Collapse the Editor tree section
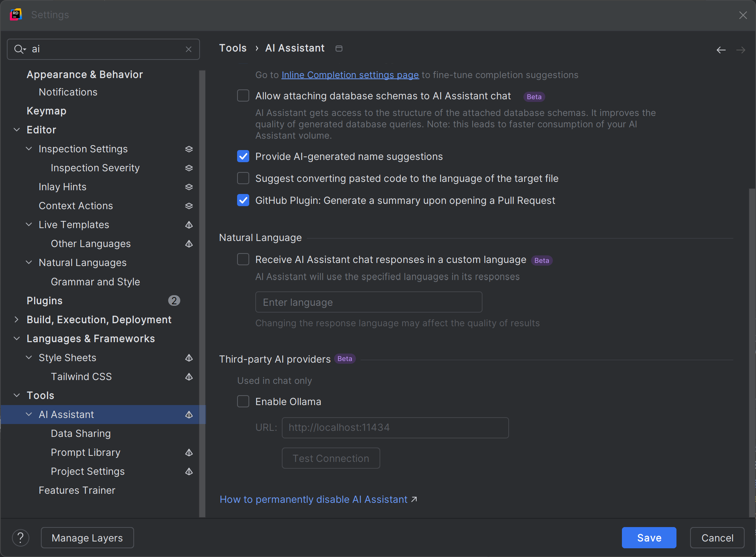Screen dimensions: 756x557 click(17, 130)
